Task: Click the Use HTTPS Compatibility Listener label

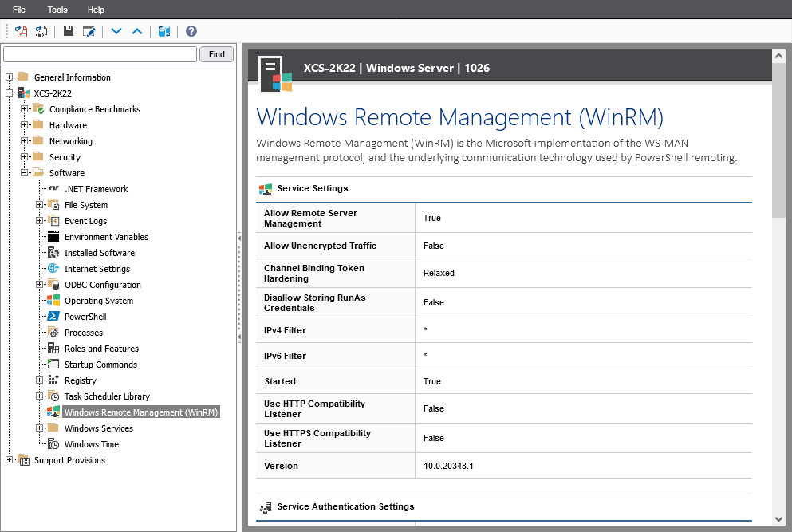Action: [317, 438]
